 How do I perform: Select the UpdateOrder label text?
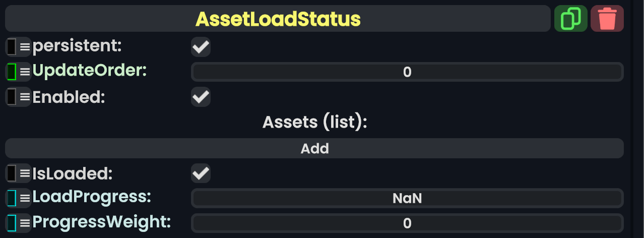[x=89, y=71]
